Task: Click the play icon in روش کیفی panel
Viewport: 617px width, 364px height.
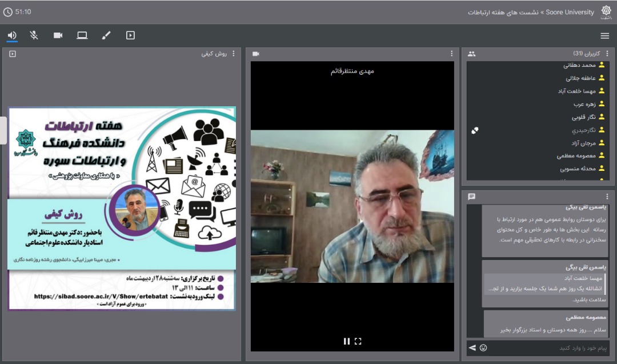Action: 13,54
